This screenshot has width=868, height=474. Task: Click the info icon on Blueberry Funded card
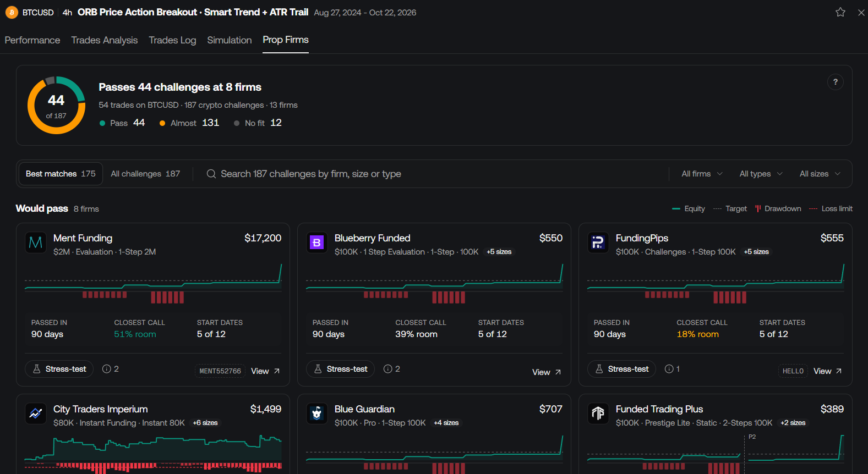pyautogui.click(x=388, y=369)
